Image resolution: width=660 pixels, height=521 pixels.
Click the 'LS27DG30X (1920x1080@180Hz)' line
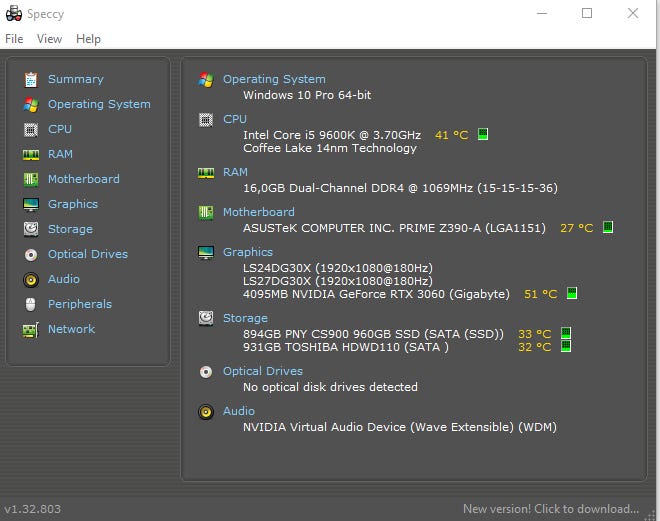click(338, 281)
